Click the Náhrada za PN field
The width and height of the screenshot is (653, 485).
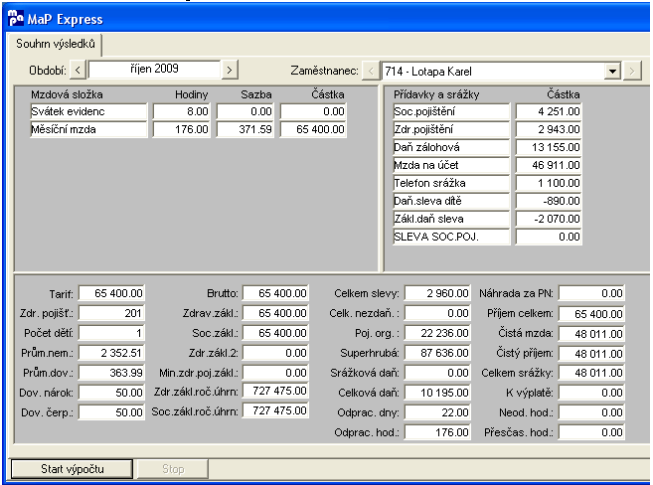tap(591, 293)
